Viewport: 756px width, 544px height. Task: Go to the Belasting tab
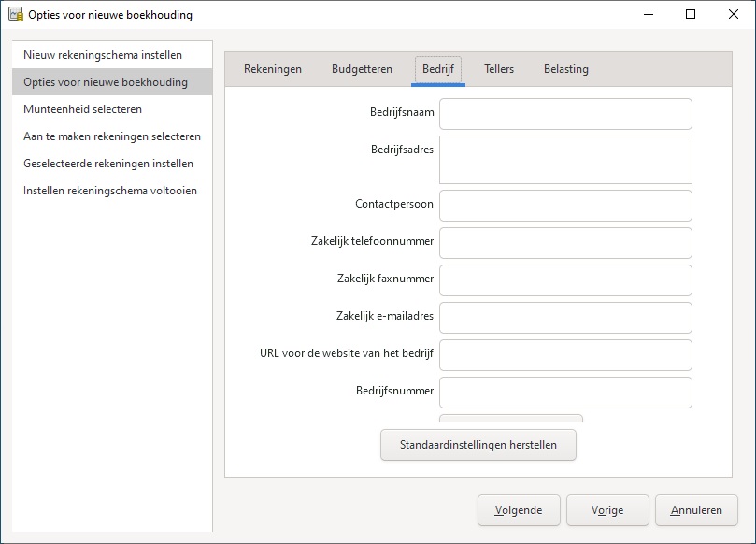pyautogui.click(x=565, y=69)
